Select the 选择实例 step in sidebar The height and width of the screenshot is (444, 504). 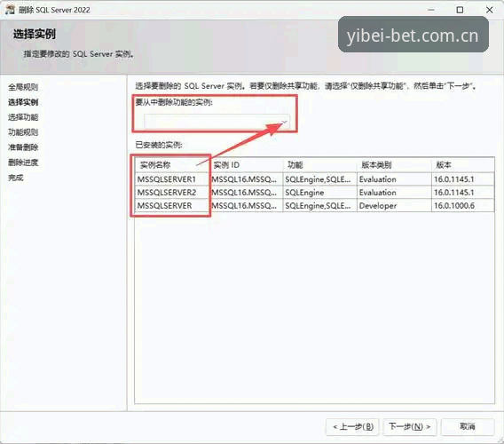(23, 102)
